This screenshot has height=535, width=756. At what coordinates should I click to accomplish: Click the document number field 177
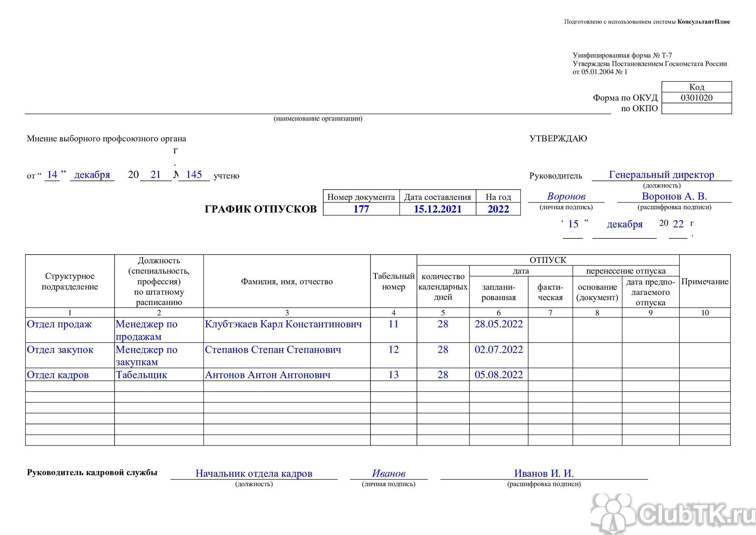pos(361,209)
